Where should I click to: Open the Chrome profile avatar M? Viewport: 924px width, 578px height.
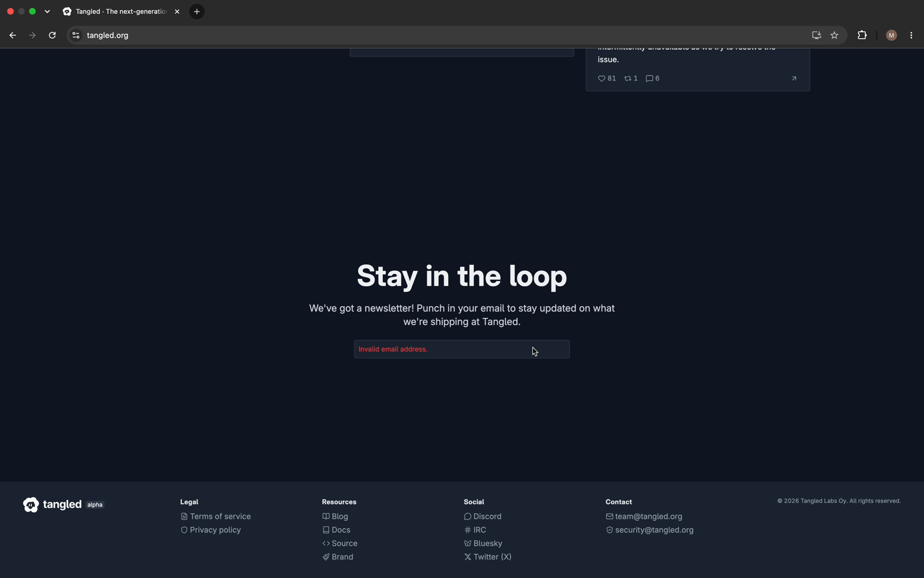891,35
